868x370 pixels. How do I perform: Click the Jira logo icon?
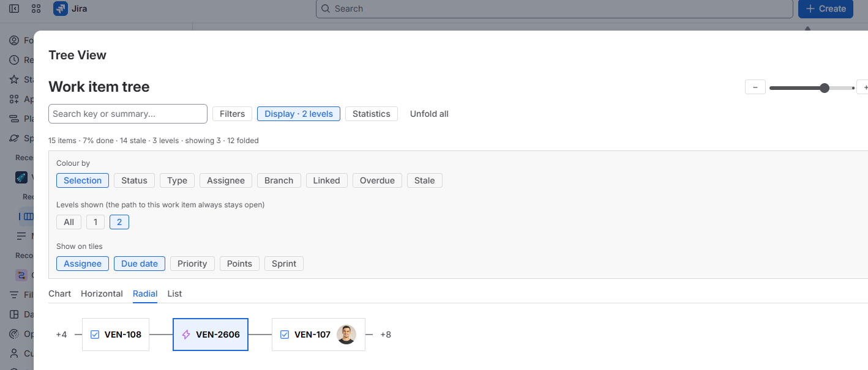pyautogui.click(x=60, y=9)
